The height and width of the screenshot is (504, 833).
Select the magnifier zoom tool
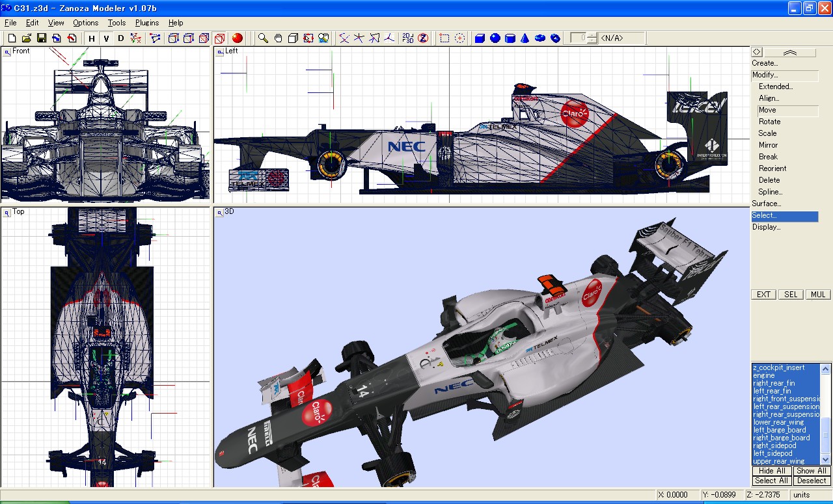coord(263,38)
